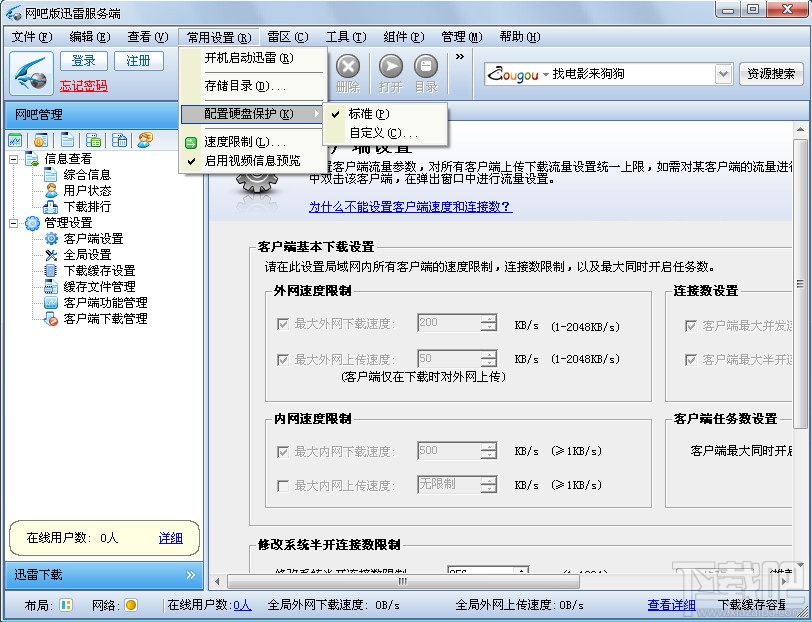Image resolution: width=812 pixels, height=622 pixels.
Task: Enable the 最大内网上传速度 checkbox
Action: (x=285, y=485)
